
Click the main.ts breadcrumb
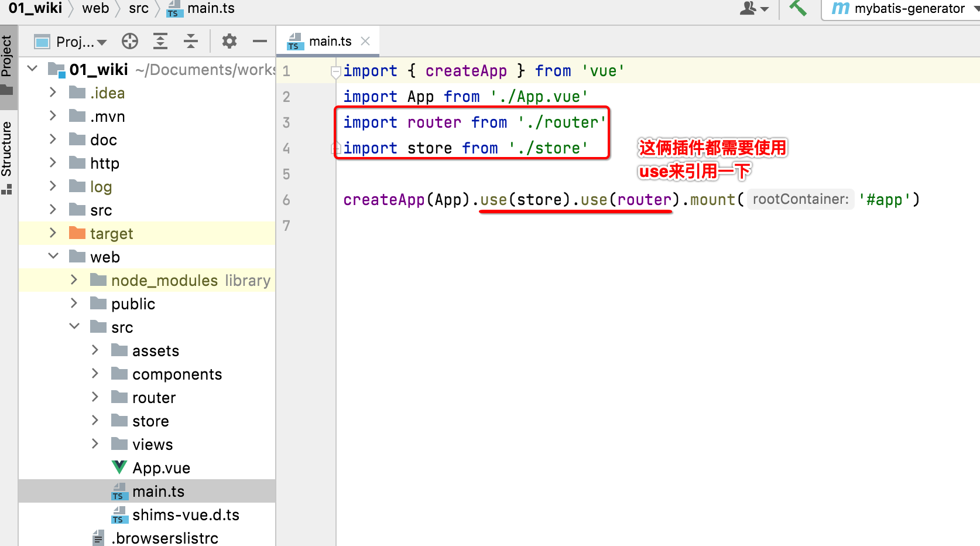pyautogui.click(x=201, y=8)
